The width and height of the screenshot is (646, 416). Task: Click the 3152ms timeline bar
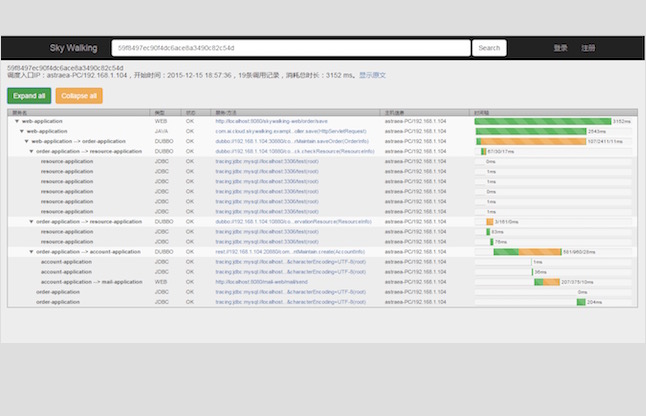click(x=543, y=121)
